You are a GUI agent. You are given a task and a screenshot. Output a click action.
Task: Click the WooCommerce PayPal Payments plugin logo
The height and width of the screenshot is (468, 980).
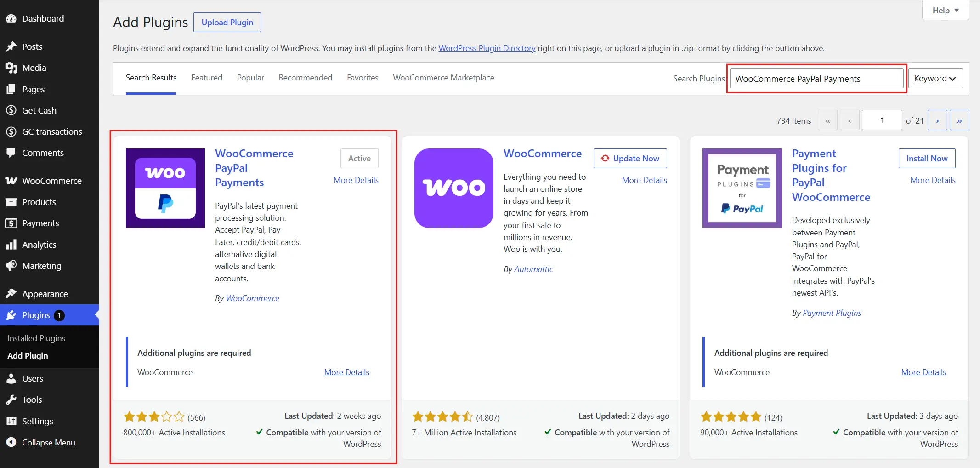[x=165, y=188]
